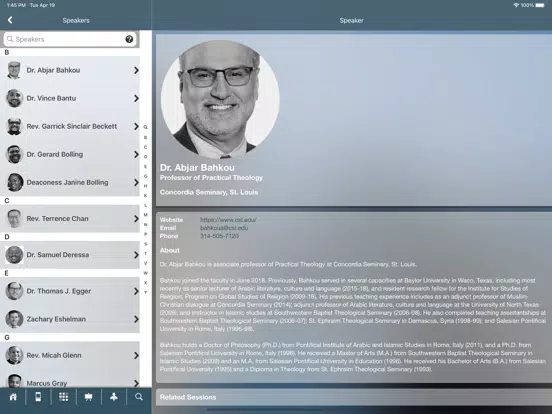Open Zachary Eshelman row chevron
Viewport: 552px width, 414px height.
(136, 319)
